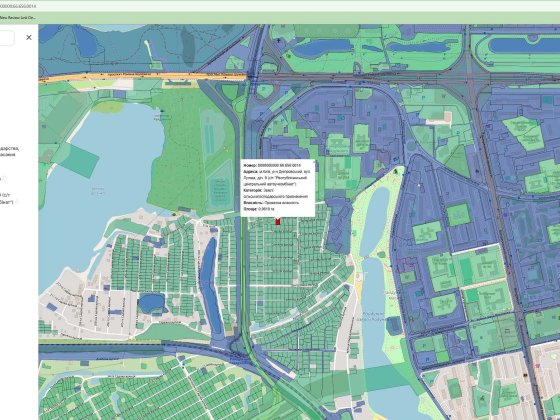
Task: Click the tree icon at park edge
Action: [396, 172]
